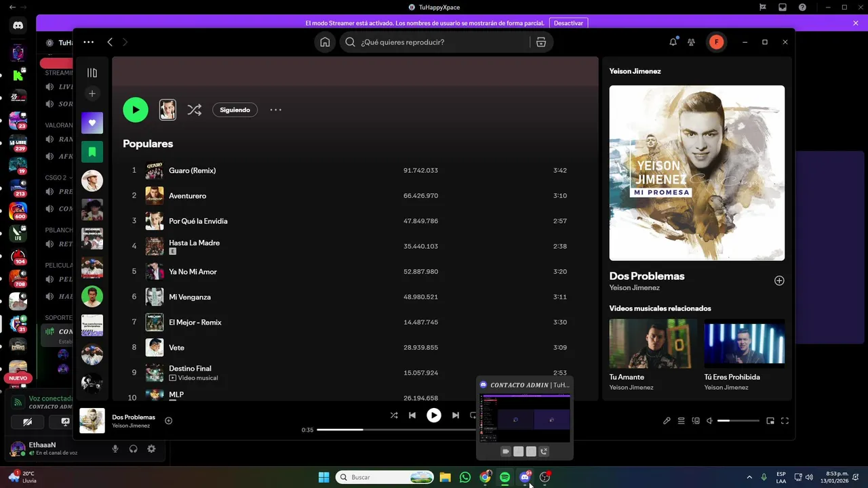This screenshot has width=868, height=488.
Task: Add playing song to Liked Songs in player bar
Action: [x=168, y=420]
